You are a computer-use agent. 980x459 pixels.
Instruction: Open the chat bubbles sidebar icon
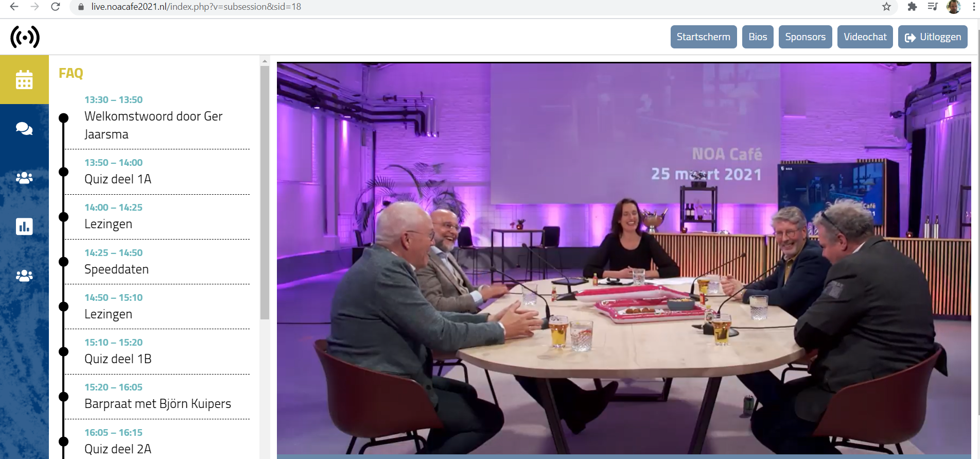24,129
